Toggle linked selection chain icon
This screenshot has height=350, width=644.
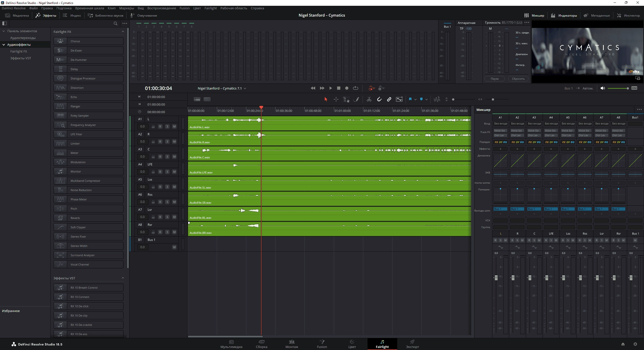[389, 99]
